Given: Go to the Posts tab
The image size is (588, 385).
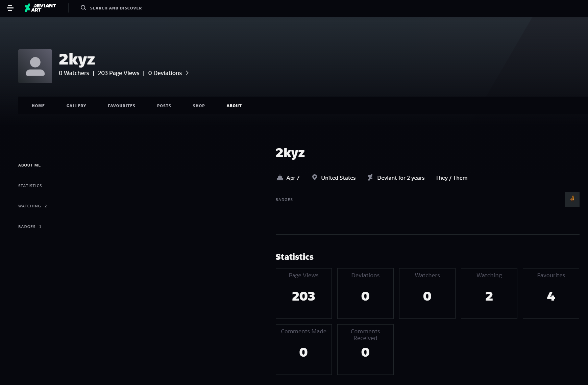Looking at the screenshot, I should tap(164, 106).
